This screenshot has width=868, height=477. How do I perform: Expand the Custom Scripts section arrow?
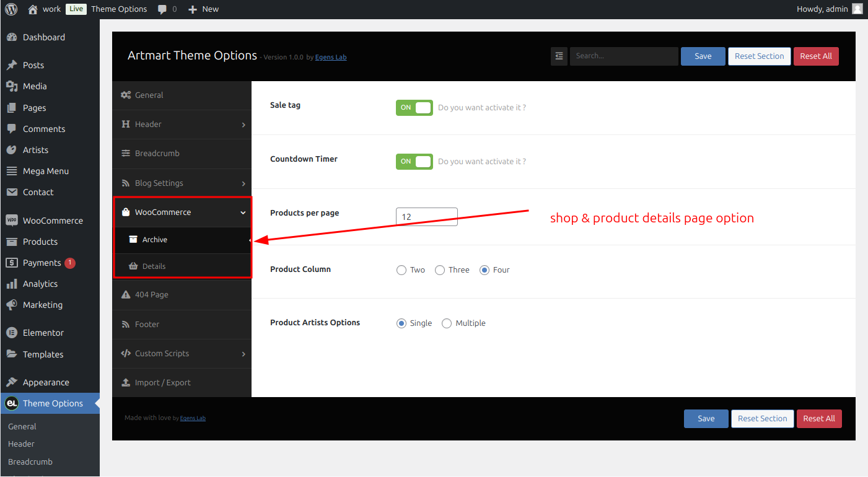243,354
